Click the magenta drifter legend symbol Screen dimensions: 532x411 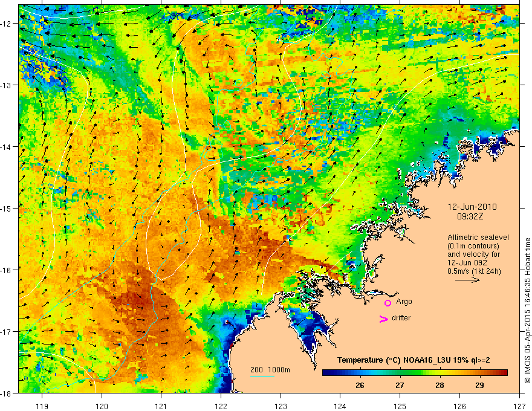click(x=383, y=319)
